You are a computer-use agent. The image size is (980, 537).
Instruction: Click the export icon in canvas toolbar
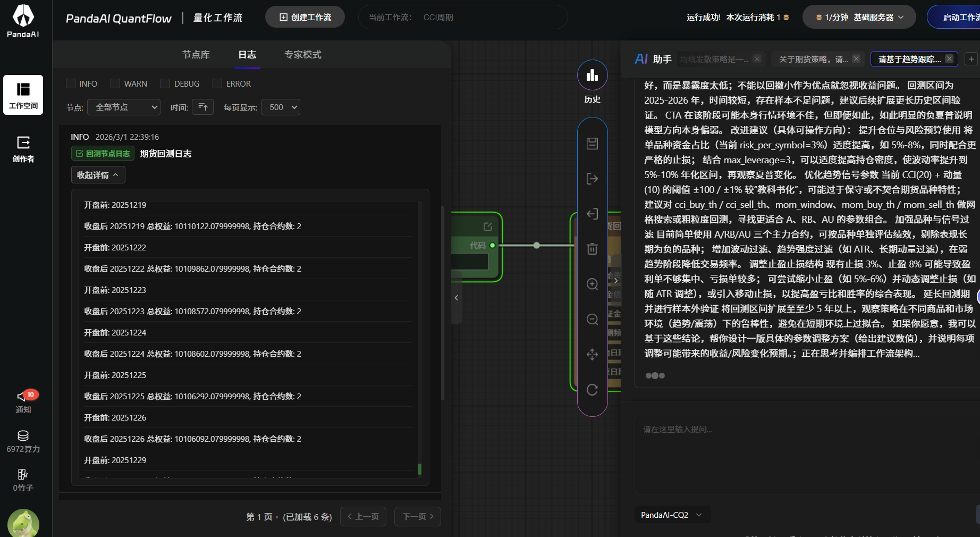tap(592, 179)
